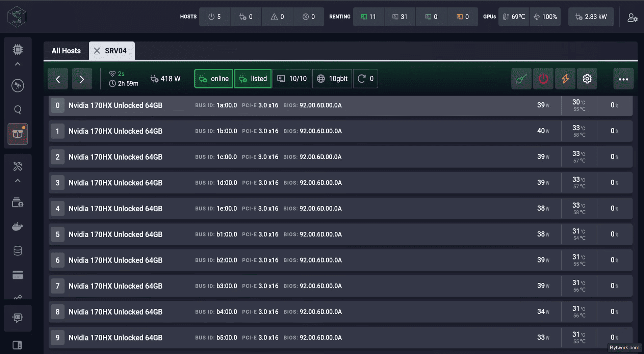
Task: Click the app logo in the top-left corner
Action: click(17, 17)
